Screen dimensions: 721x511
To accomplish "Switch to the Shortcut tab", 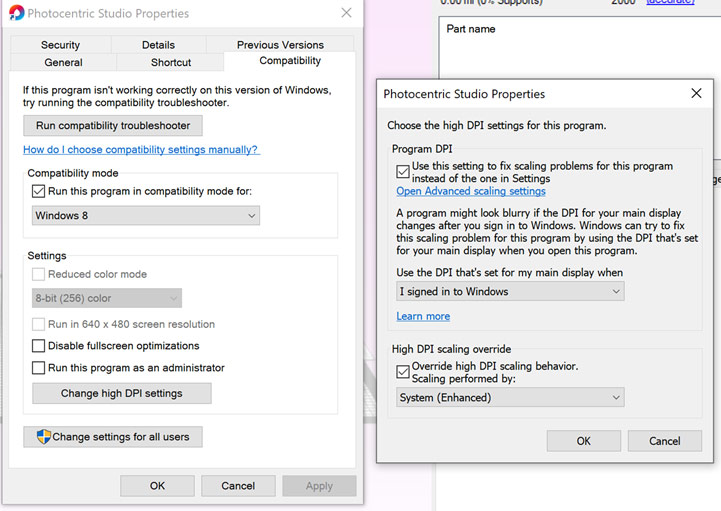I will 171,63.
